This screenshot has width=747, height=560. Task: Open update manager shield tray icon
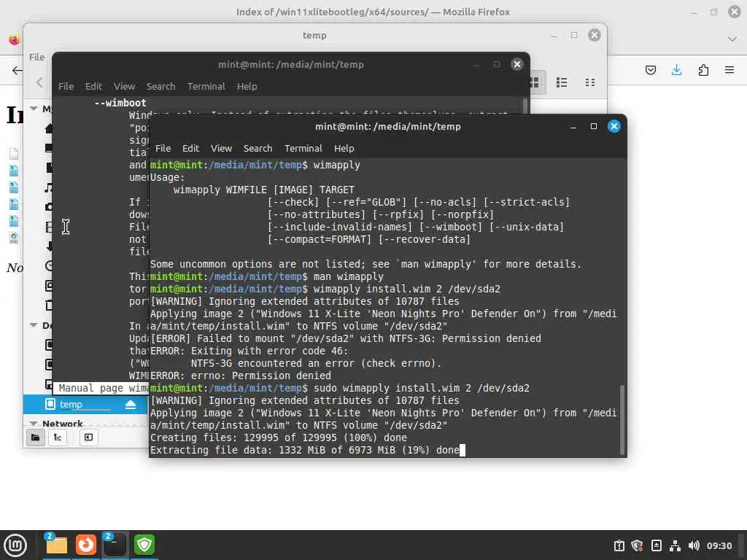tap(637, 545)
